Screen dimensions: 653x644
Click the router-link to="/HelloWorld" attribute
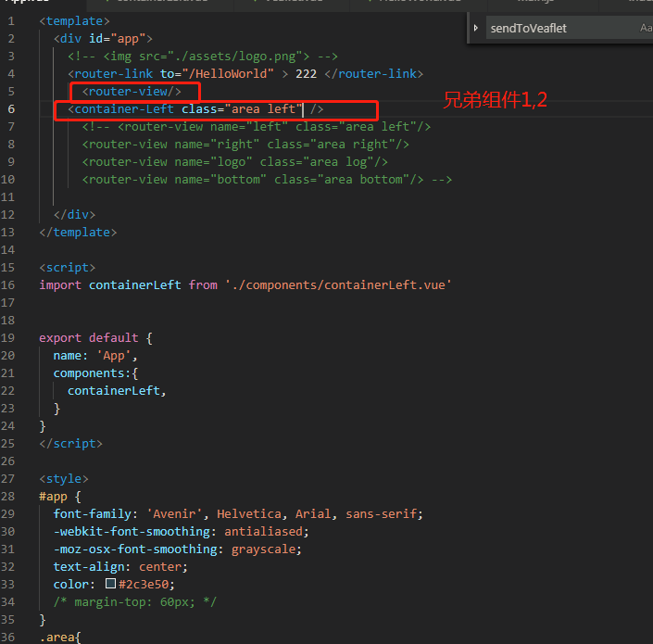pos(217,74)
